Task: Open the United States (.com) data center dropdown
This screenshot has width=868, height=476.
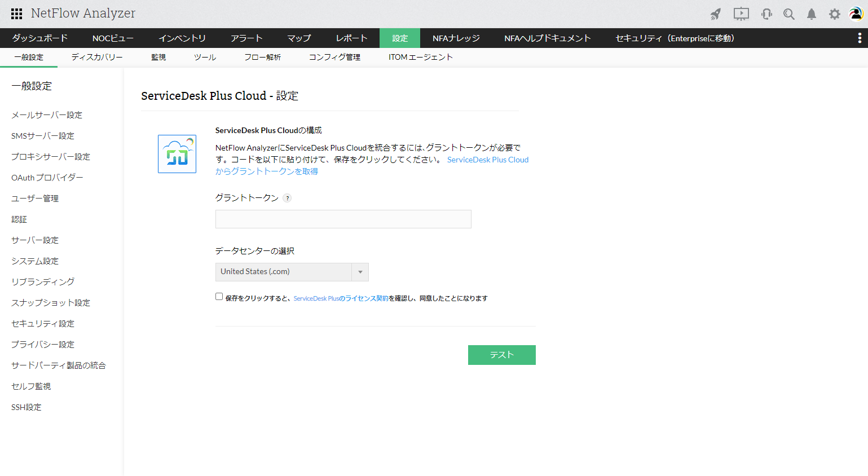Action: (292, 272)
